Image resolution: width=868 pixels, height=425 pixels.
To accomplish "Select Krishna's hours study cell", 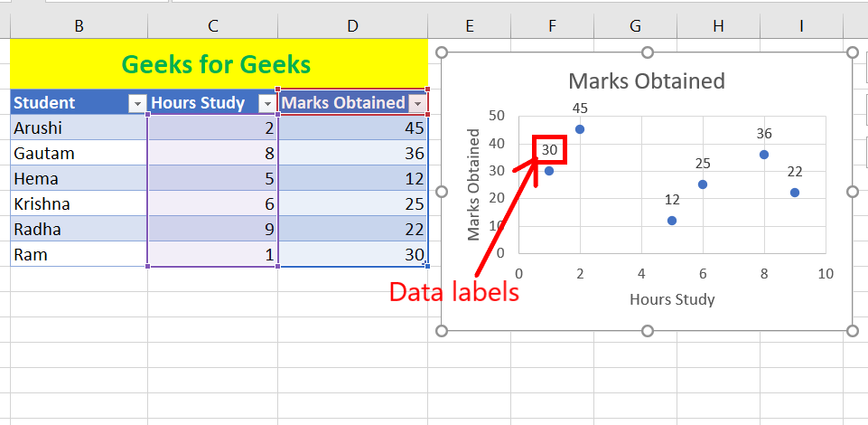I will tap(213, 204).
